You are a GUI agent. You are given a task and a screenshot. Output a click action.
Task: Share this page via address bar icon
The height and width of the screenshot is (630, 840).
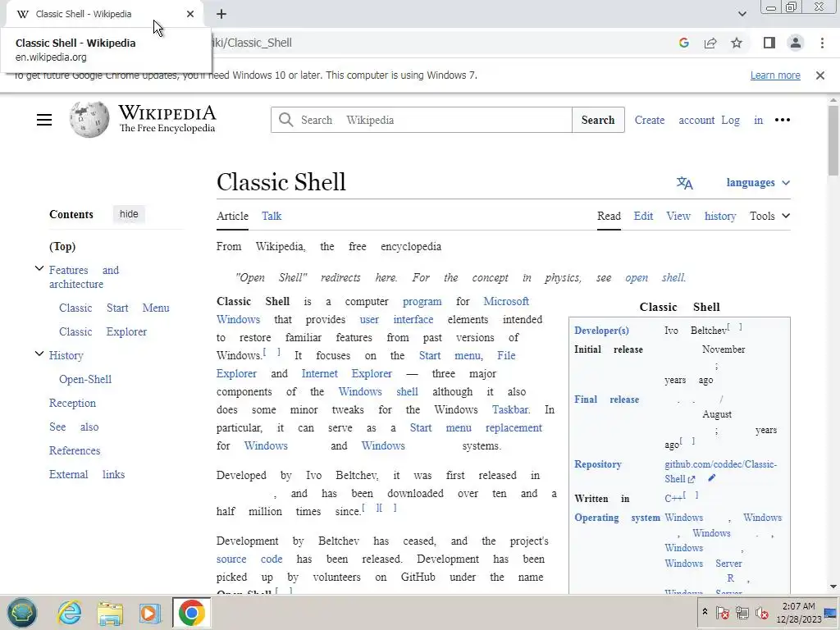click(x=710, y=43)
